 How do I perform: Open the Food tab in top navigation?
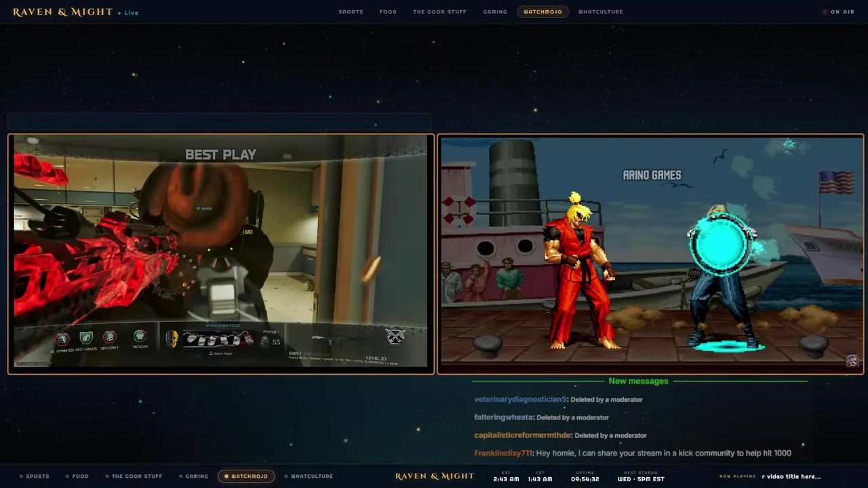tap(388, 12)
